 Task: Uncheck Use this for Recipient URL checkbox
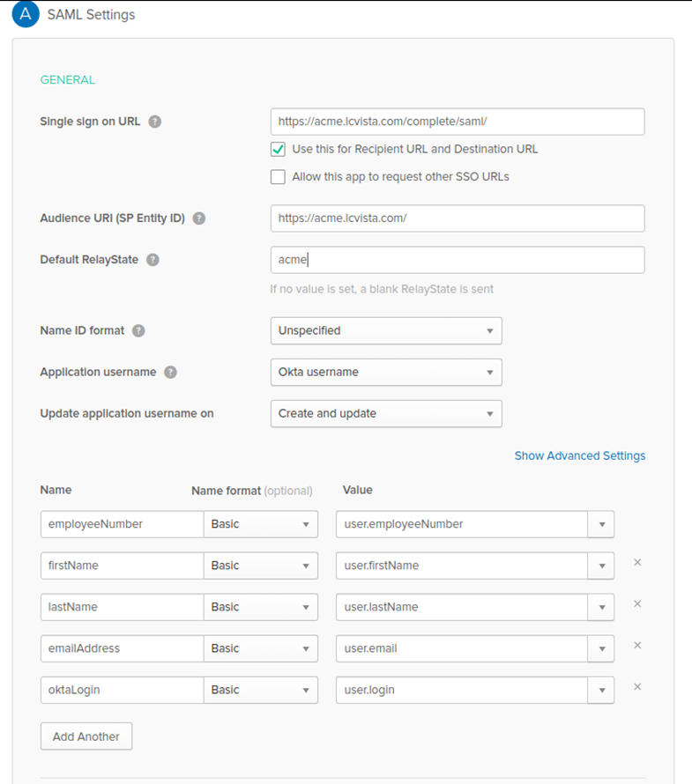click(278, 149)
